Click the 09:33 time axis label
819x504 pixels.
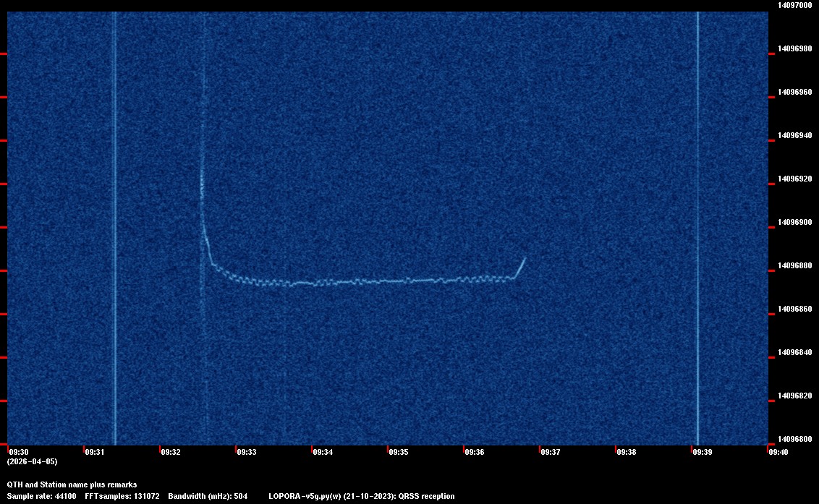(x=246, y=452)
